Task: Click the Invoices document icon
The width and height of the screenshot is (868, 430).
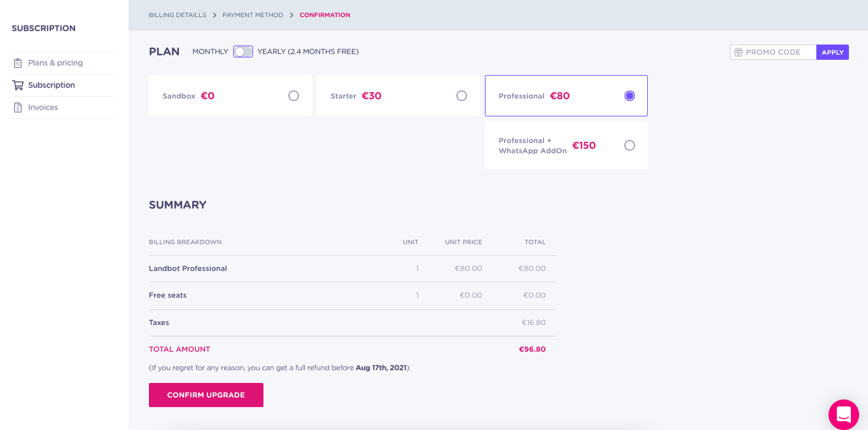Action: tap(18, 107)
